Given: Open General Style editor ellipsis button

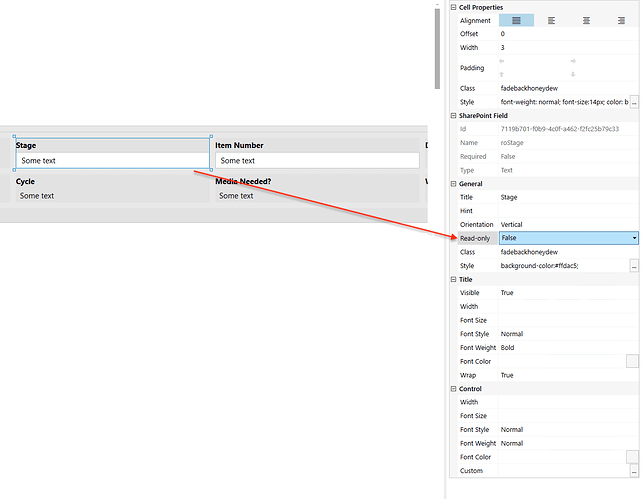Looking at the screenshot, I should point(632,266).
